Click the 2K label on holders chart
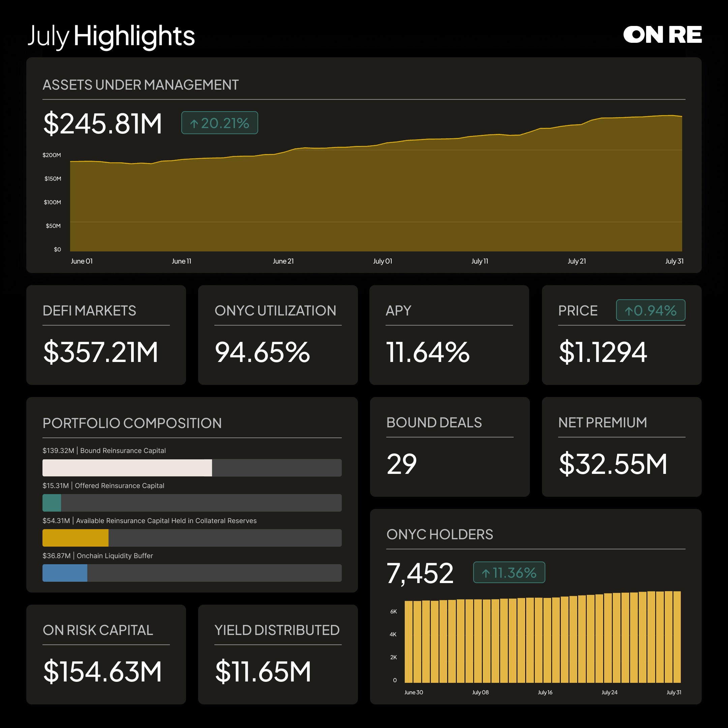The image size is (728, 728). pyautogui.click(x=393, y=658)
